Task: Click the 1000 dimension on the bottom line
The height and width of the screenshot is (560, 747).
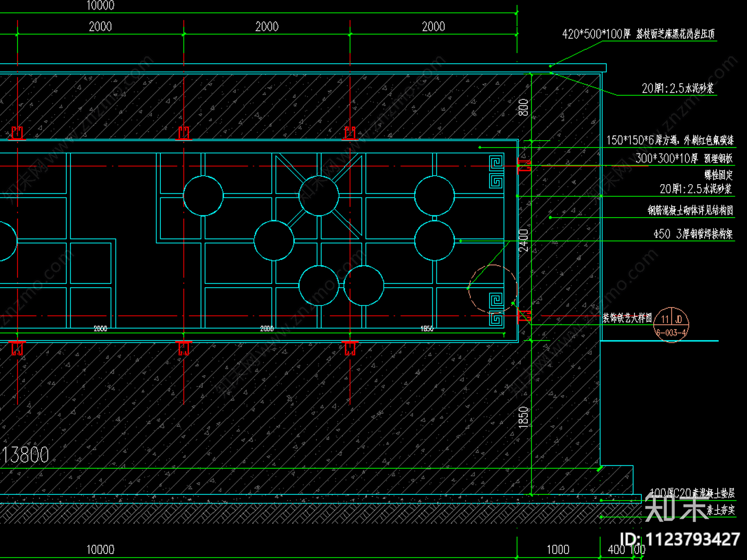Action: coord(558,549)
